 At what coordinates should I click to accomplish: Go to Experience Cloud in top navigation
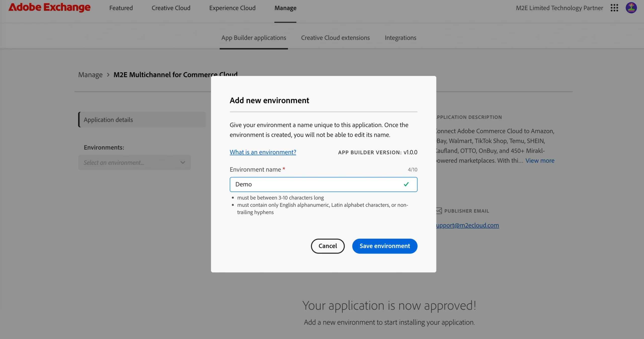(x=232, y=8)
